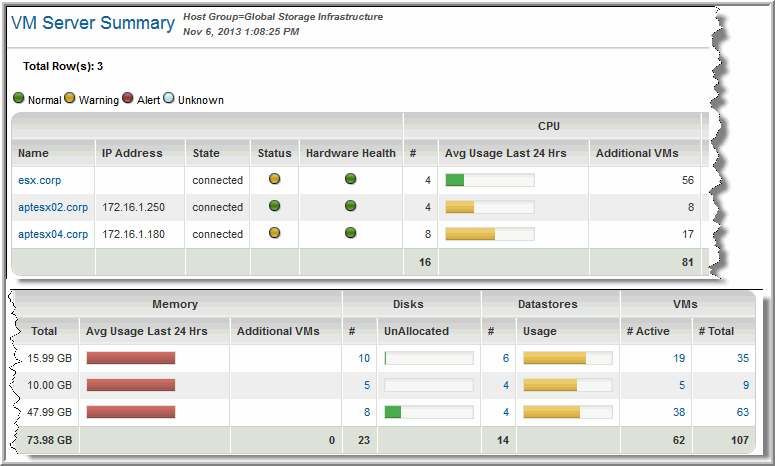The image size is (775, 466).
Task: Click hardware health icon for esx.corp
Action: 350,180
